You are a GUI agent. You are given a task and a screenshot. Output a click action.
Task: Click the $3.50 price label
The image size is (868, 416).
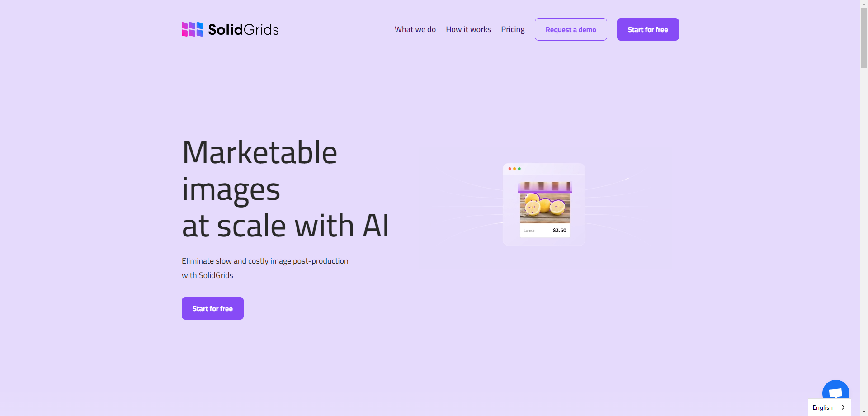[559, 230]
